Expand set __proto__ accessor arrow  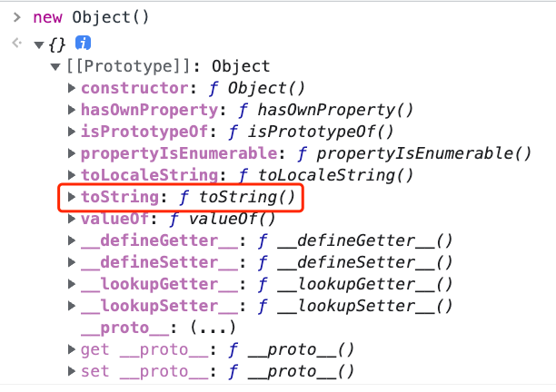(x=72, y=371)
